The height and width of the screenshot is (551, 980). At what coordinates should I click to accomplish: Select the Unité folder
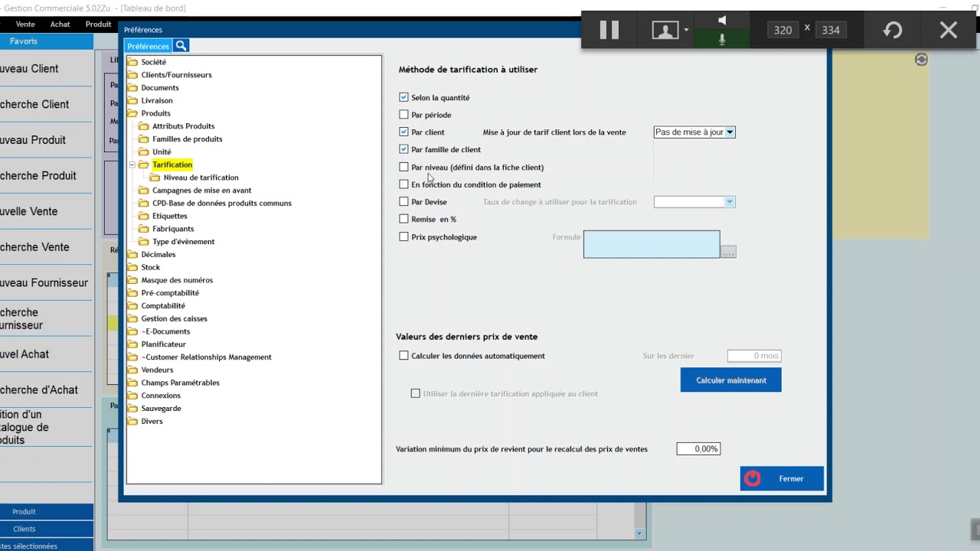click(162, 152)
